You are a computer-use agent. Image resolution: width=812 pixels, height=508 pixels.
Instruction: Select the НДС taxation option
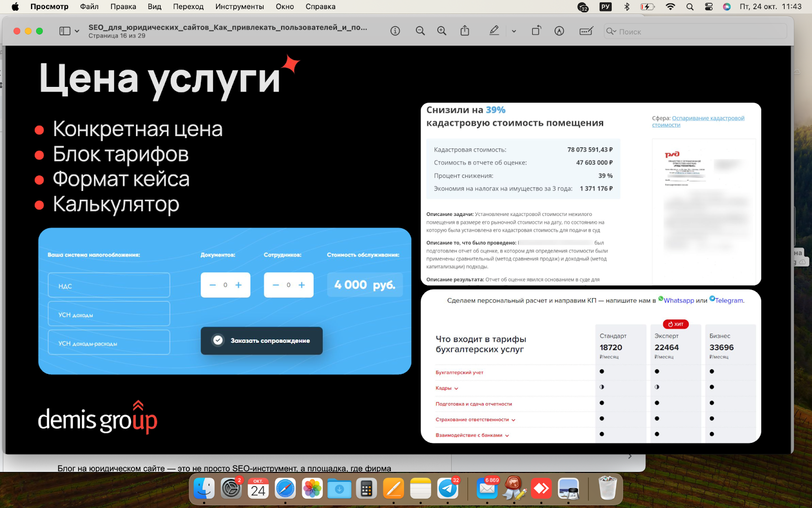pos(108,285)
